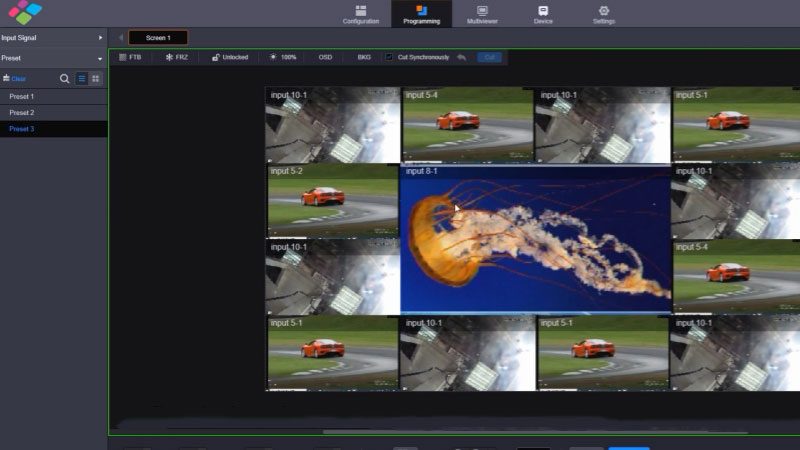
Task: Select the Screen 1 tab
Action: pos(158,38)
